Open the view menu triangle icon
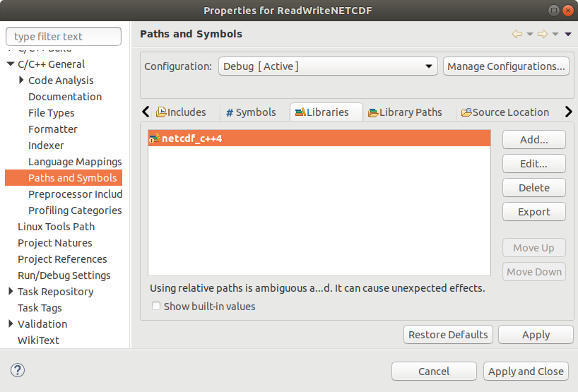Screen dimensions: 578x392 tap(568, 34)
